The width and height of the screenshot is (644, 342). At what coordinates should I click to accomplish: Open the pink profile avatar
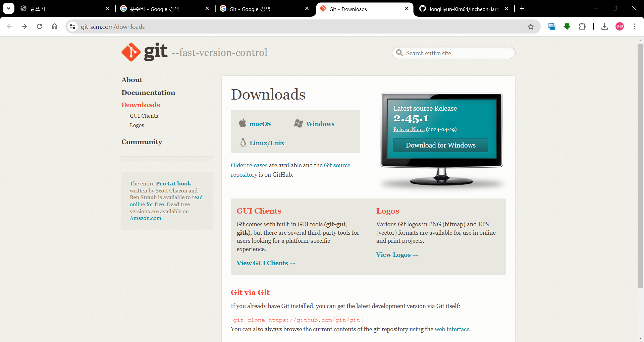[x=620, y=26]
